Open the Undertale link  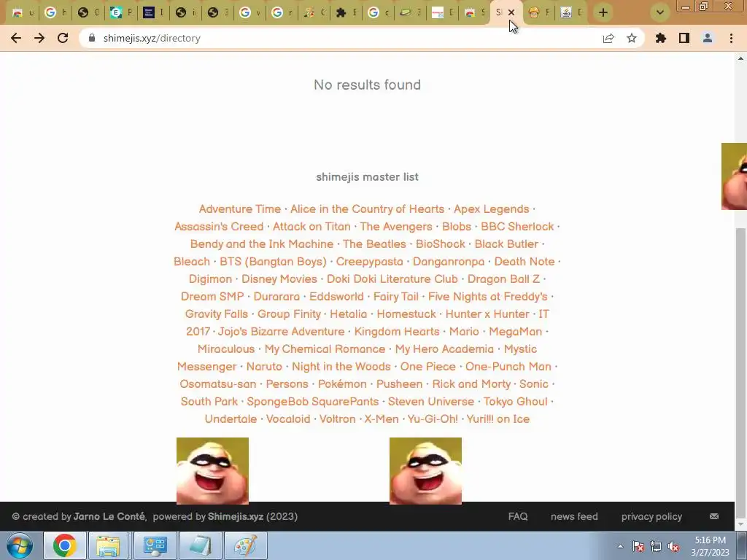point(231,419)
